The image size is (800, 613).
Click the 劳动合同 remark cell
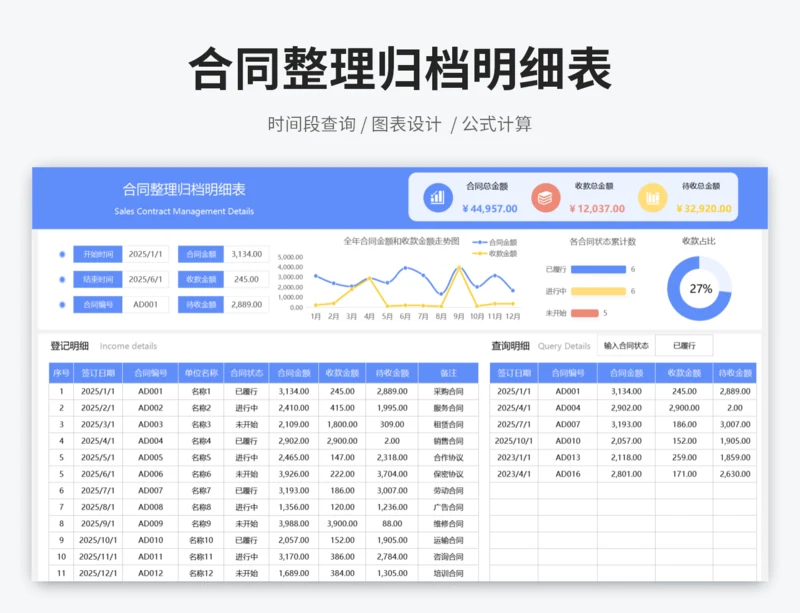(448, 491)
